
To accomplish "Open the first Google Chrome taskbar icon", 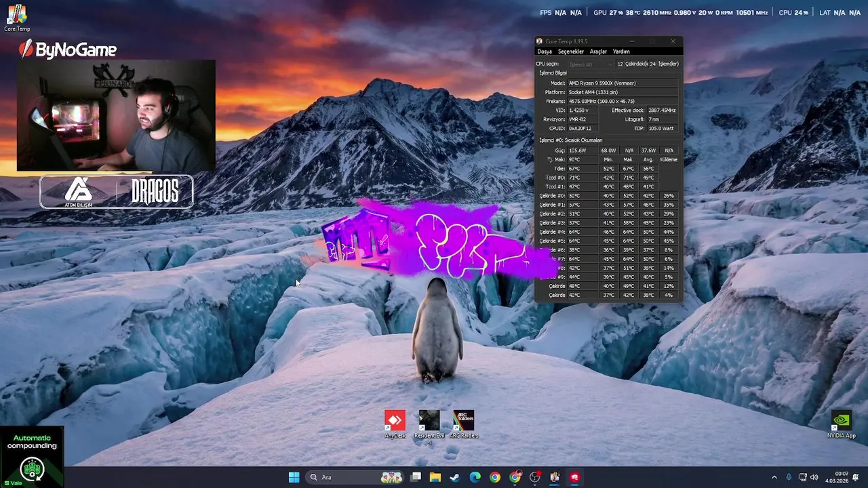I will point(495,477).
